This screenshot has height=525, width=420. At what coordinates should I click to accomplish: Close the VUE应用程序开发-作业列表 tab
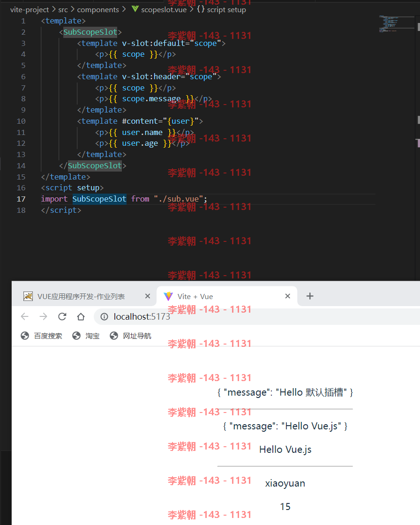(x=147, y=296)
